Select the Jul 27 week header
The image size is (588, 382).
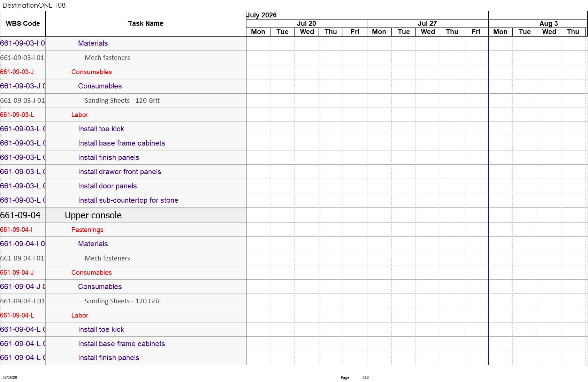point(427,23)
